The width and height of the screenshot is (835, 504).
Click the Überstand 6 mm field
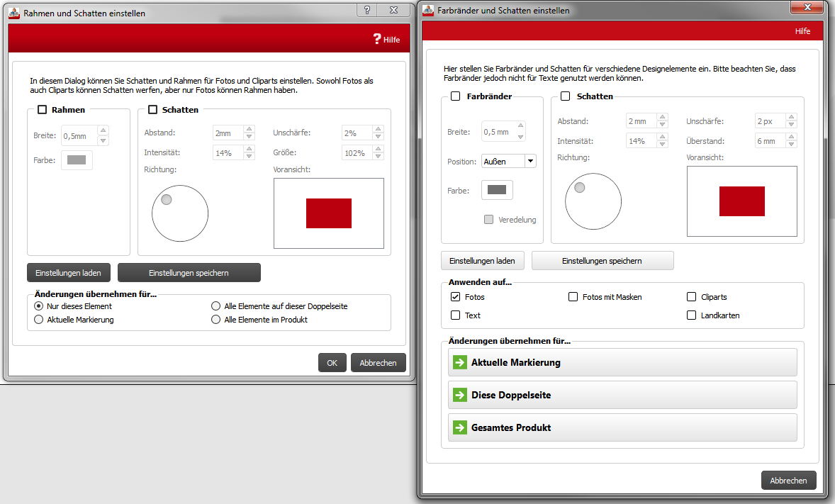coord(770,141)
